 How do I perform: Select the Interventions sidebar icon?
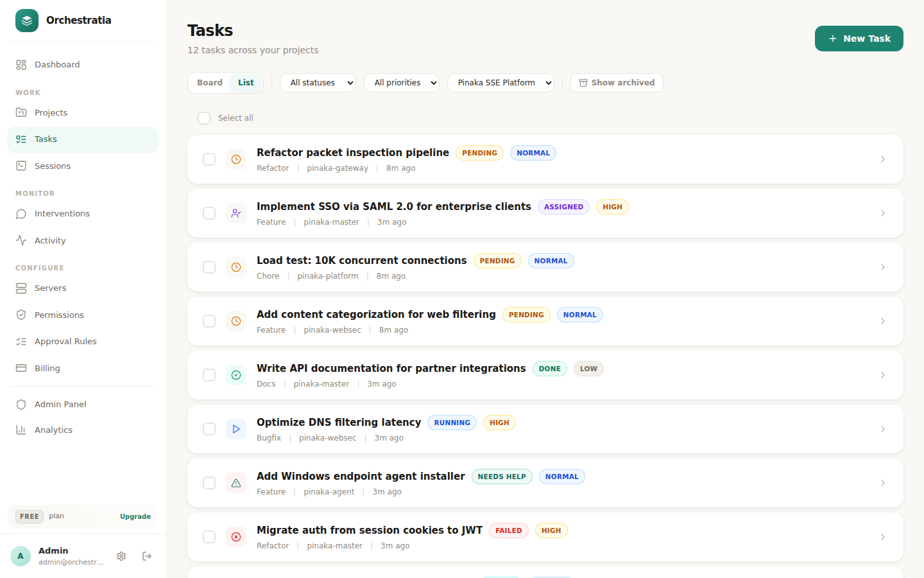(22, 213)
